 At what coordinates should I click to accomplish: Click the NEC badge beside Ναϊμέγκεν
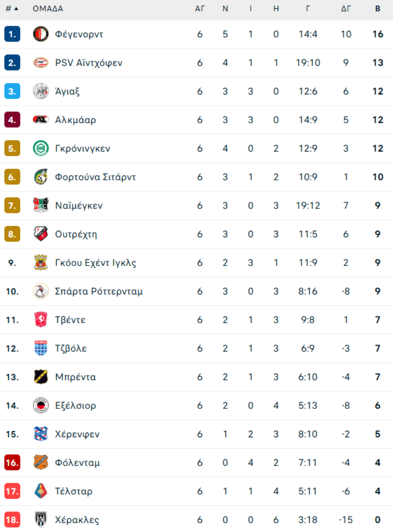click(41, 205)
